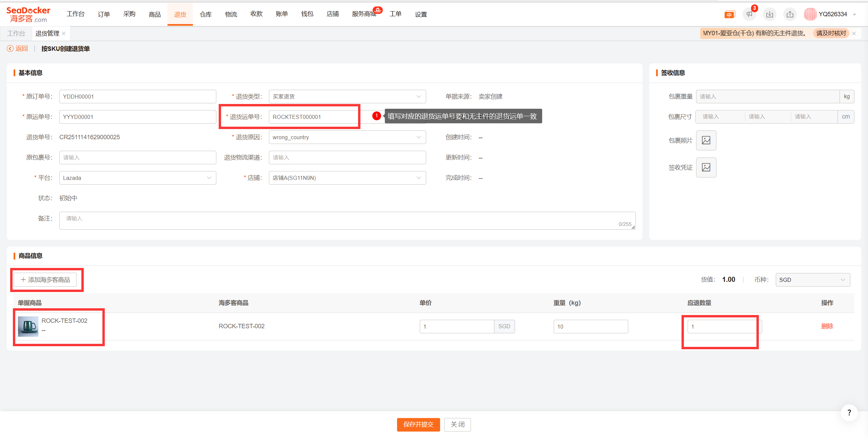Dismiss the MY01 notification banner
This screenshot has height=438, width=868.
tap(854, 34)
